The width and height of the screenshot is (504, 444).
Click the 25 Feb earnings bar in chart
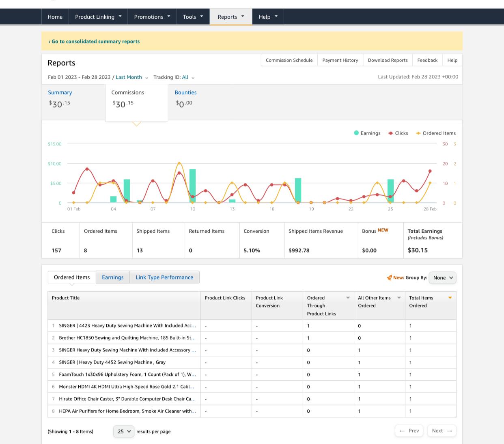click(x=390, y=191)
